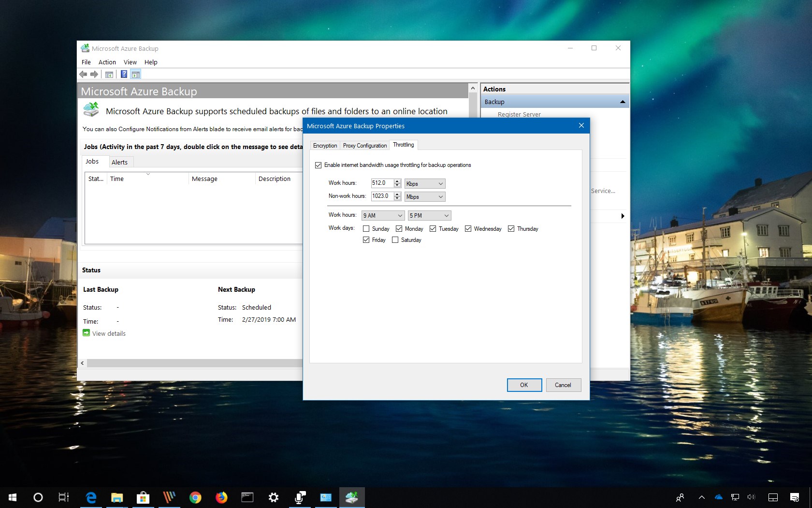812x508 pixels.
Task: Toggle Enable internet bandwidth usage throttling checkbox
Action: 318,165
